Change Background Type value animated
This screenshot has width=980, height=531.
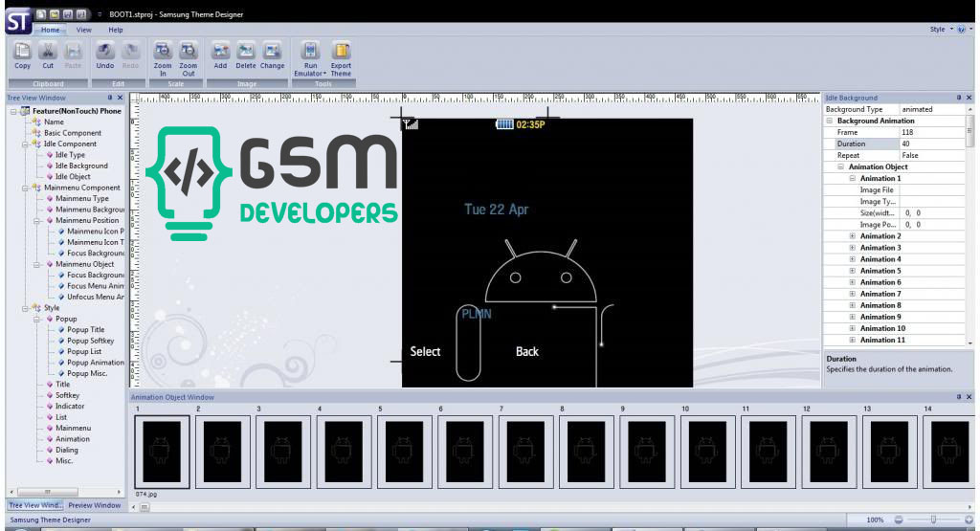pyautogui.click(x=932, y=109)
